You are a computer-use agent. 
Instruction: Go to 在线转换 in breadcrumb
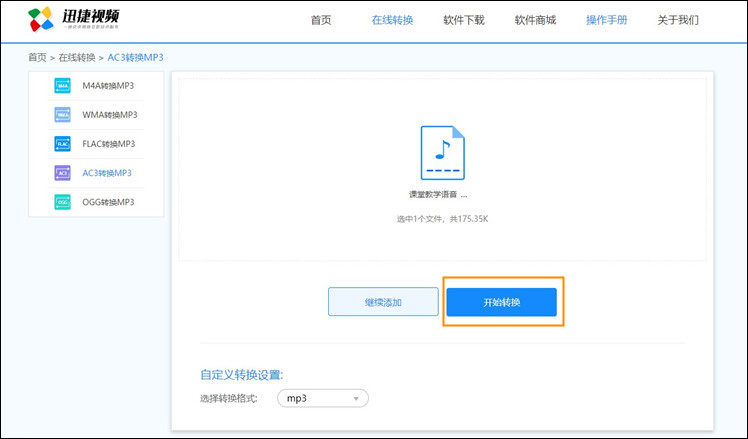pos(77,58)
